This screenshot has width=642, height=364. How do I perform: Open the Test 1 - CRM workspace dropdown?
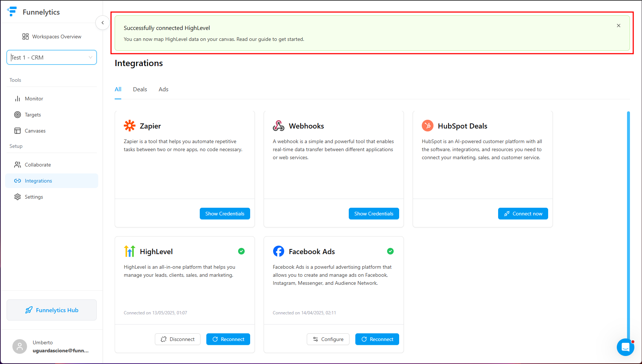tap(52, 57)
